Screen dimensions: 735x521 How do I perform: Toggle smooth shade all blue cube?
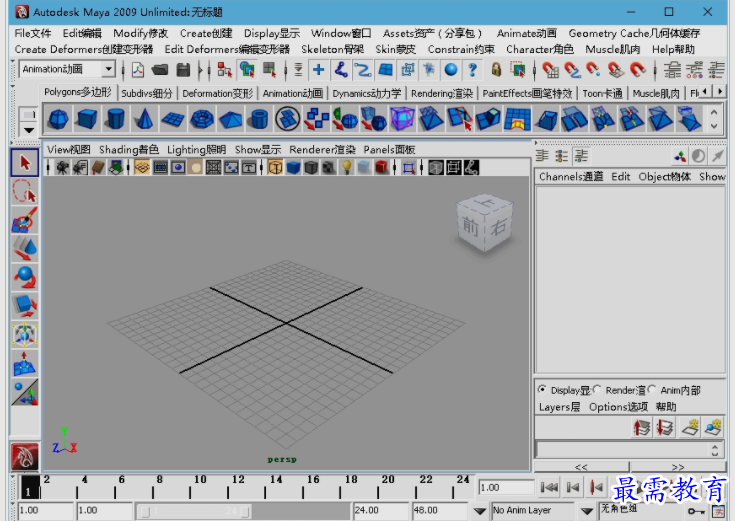click(293, 167)
